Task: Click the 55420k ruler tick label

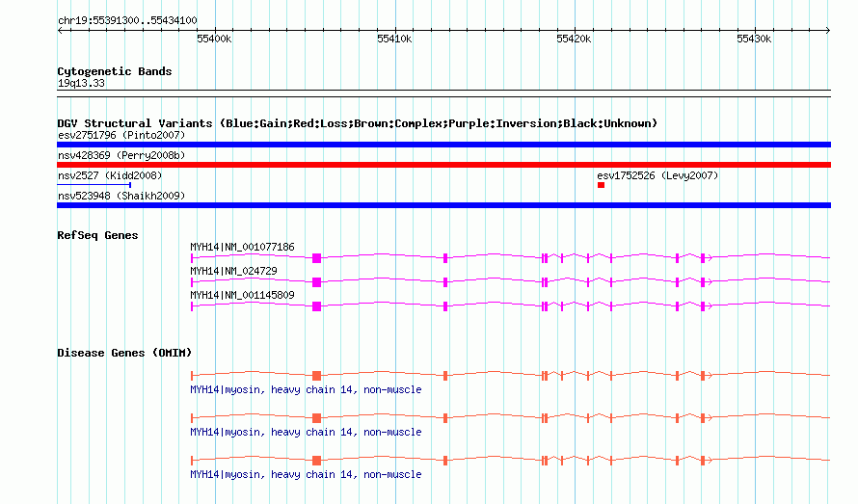Action: pos(574,39)
